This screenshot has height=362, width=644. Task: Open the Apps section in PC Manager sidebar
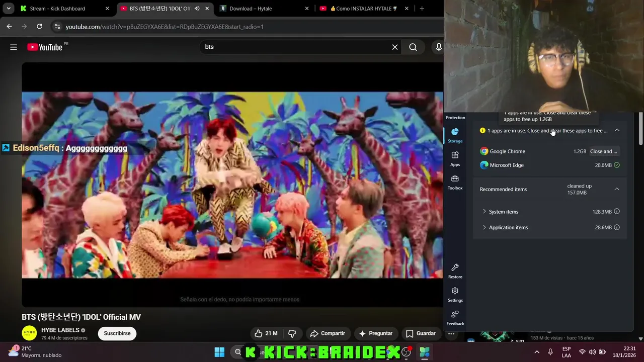point(455,159)
